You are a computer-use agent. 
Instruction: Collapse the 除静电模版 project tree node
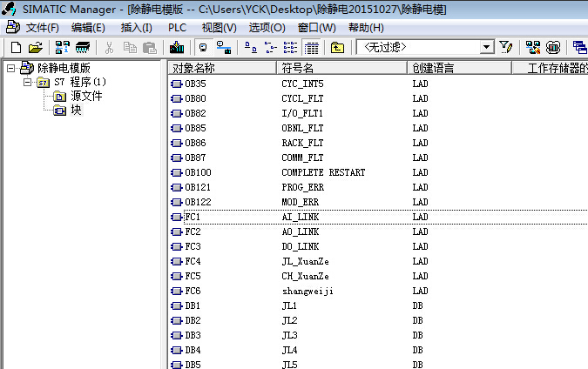[x=11, y=68]
